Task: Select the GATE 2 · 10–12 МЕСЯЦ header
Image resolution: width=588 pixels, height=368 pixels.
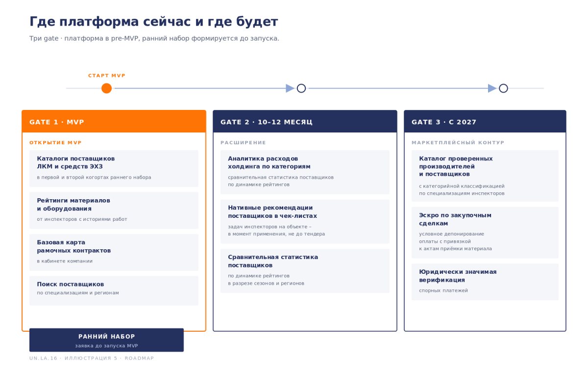Action: click(305, 122)
